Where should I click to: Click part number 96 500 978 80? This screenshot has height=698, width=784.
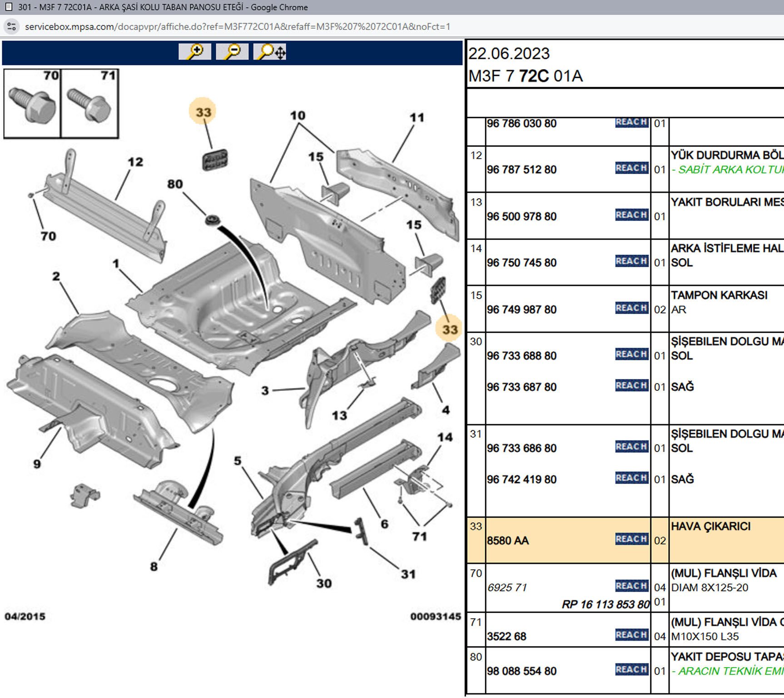click(521, 216)
